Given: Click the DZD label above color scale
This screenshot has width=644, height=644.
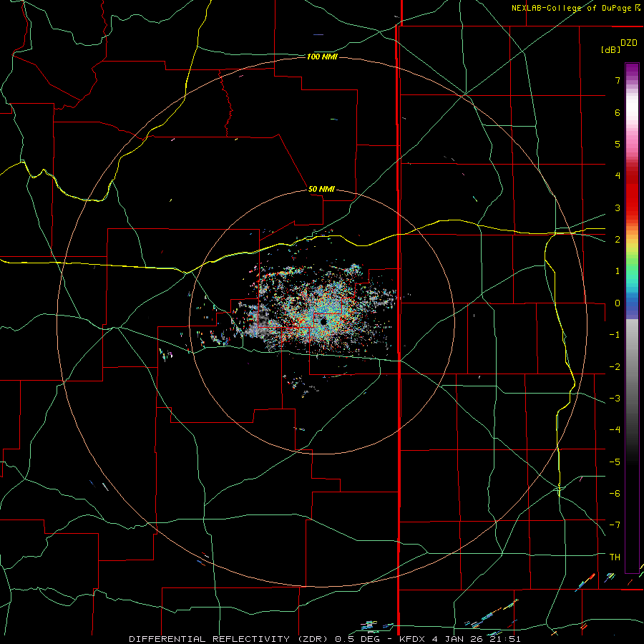Looking at the screenshot, I should click(x=628, y=43).
